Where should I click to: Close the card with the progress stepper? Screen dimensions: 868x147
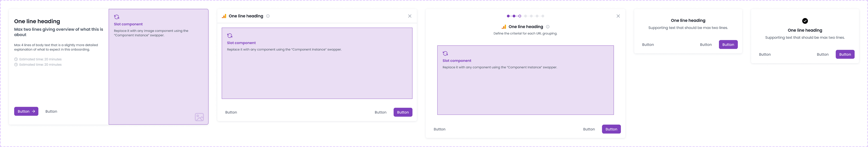coord(618,16)
